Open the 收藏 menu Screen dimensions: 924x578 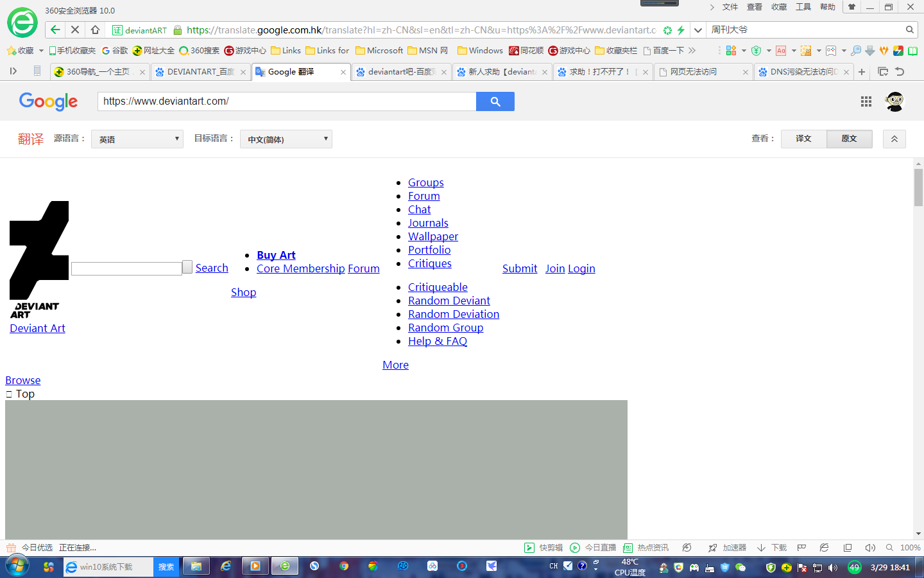[779, 7]
